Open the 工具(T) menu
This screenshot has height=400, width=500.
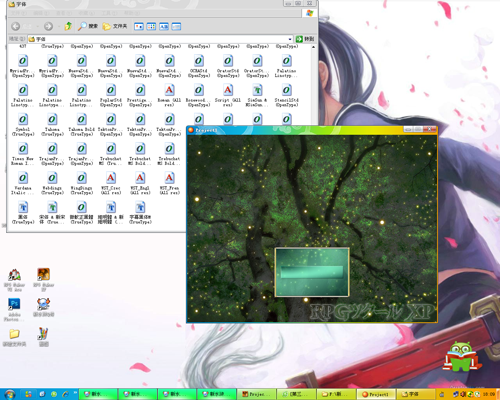coord(109,13)
